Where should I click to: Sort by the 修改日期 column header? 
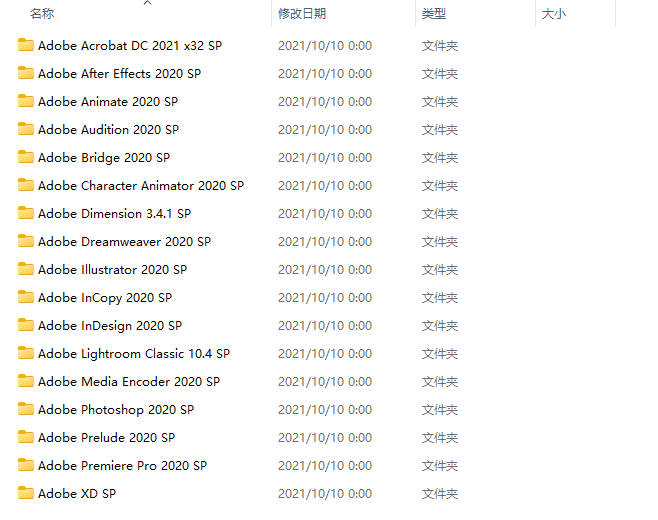[x=302, y=13]
